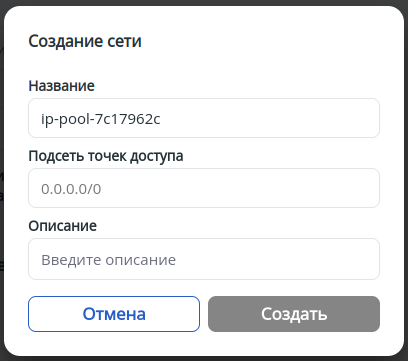
Task: Click the dark backdrop outside the dialog
Action: [204, 2]
